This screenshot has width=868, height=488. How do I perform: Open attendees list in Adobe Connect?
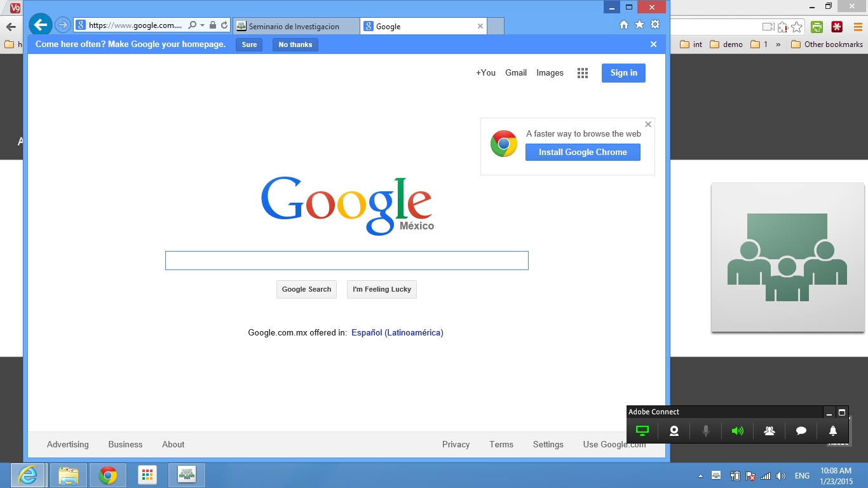(769, 431)
